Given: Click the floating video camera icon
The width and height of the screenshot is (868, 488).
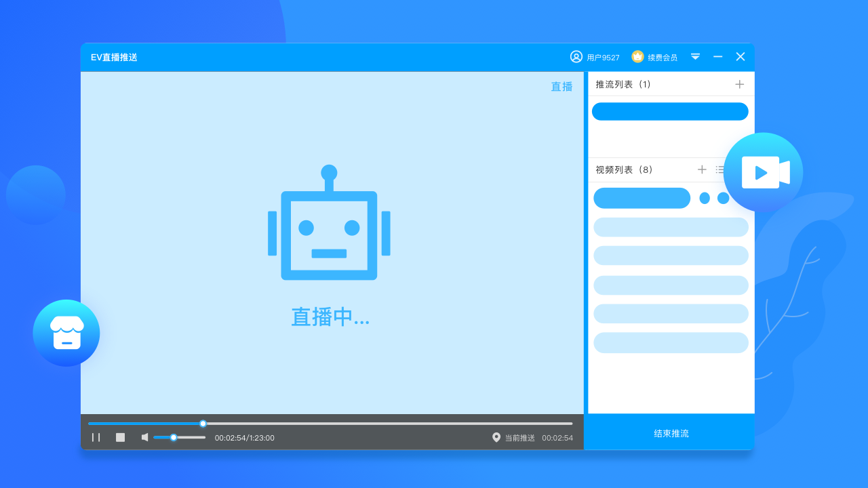Looking at the screenshot, I should [x=763, y=172].
